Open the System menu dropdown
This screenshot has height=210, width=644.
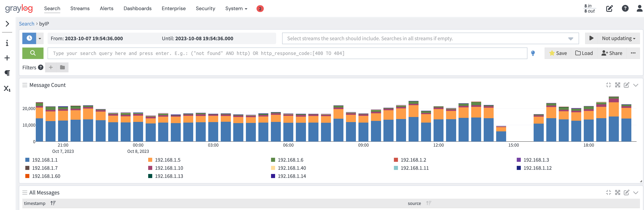tap(236, 8)
